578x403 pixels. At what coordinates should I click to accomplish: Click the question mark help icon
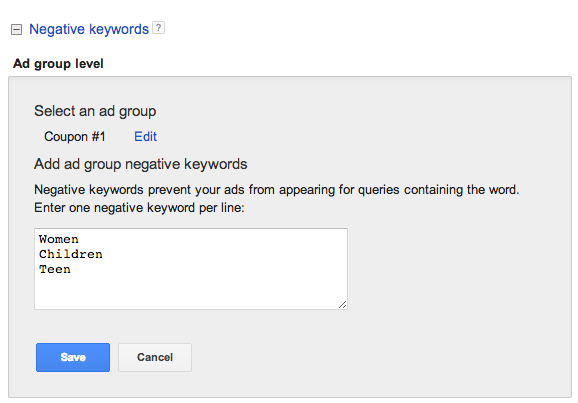[159, 28]
